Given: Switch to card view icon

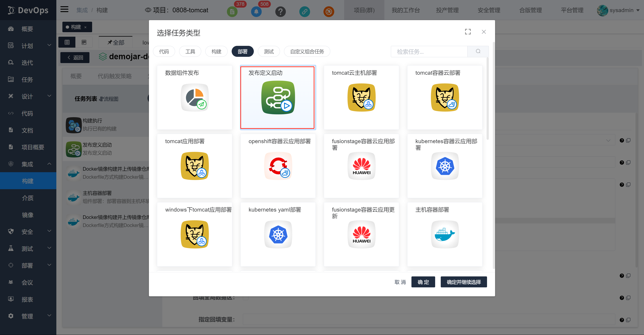Looking at the screenshot, I should 84,42.
